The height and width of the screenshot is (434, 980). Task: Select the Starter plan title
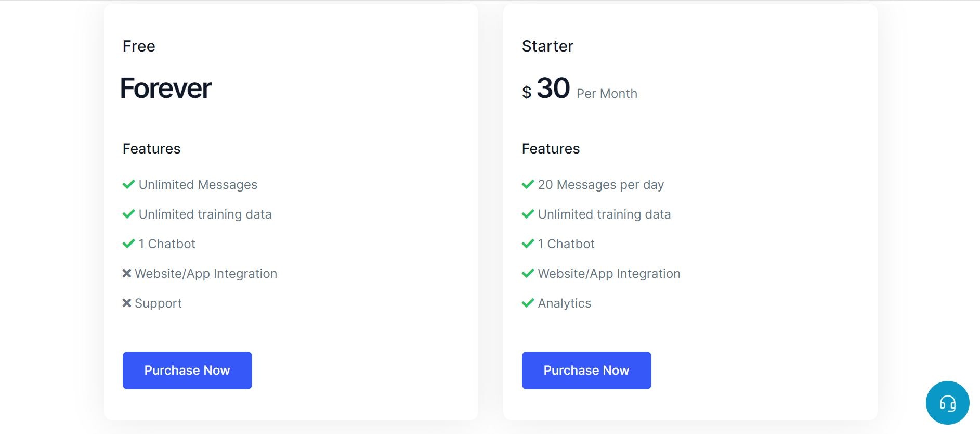[x=547, y=46]
